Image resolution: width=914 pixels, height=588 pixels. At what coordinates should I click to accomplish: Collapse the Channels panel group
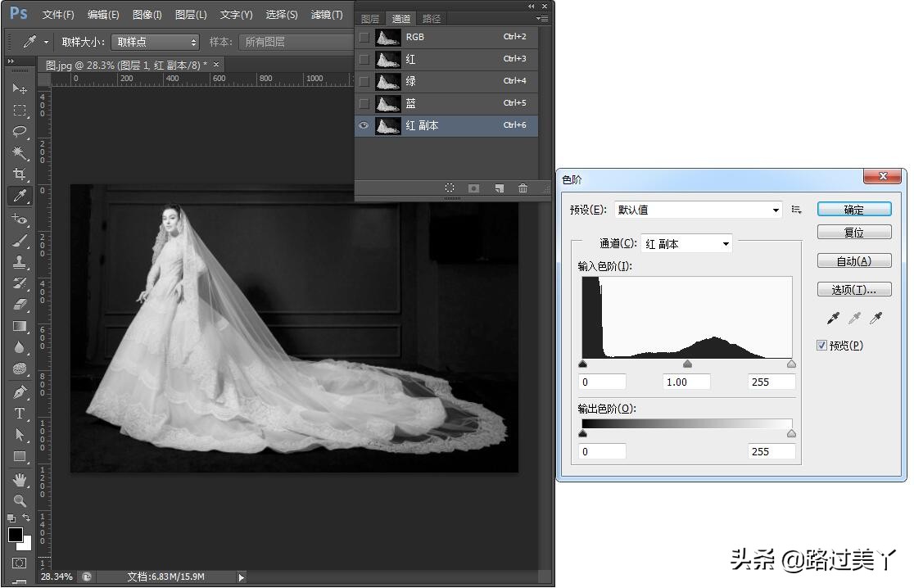click(531, 6)
